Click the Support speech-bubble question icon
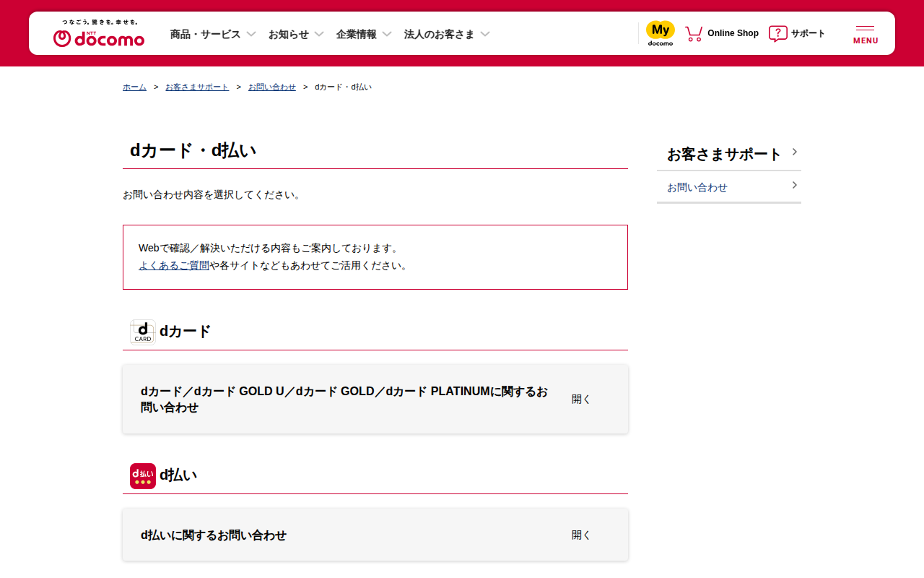This screenshot has width=924, height=578. 777,33
